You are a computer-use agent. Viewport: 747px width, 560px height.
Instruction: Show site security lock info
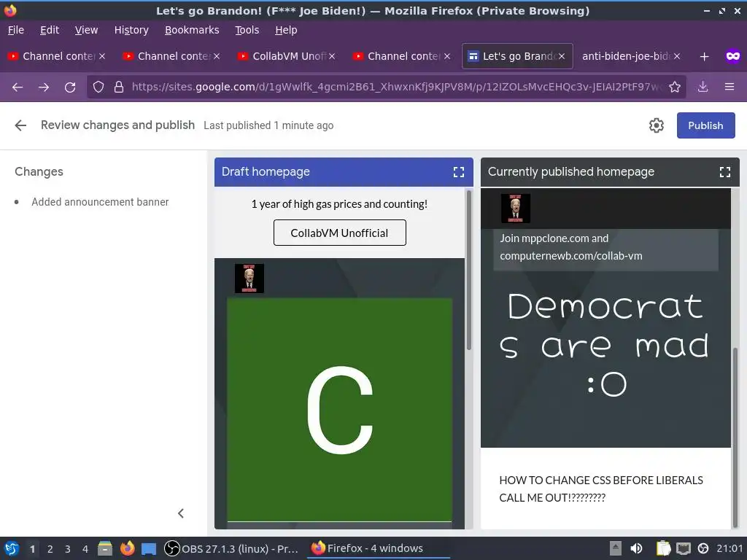pyautogui.click(x=119, y=87)
